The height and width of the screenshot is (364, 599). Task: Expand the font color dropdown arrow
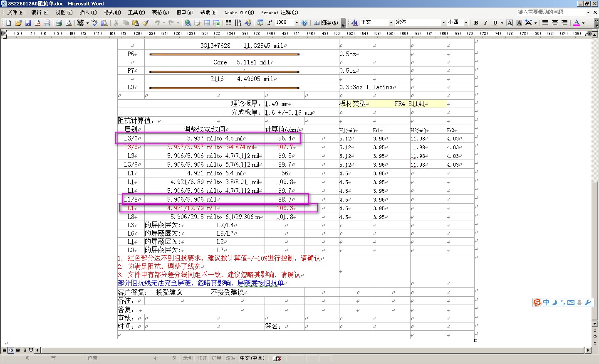click(583, 23)
